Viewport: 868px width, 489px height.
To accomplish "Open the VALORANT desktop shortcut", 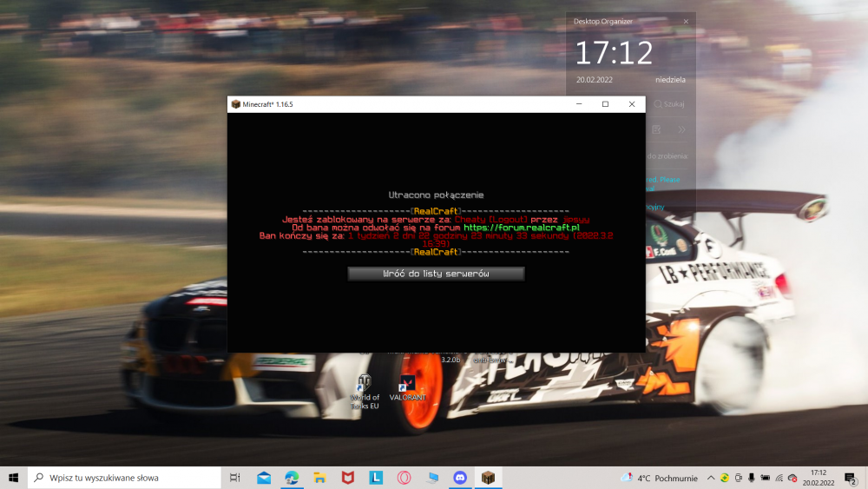I will 407,387.
